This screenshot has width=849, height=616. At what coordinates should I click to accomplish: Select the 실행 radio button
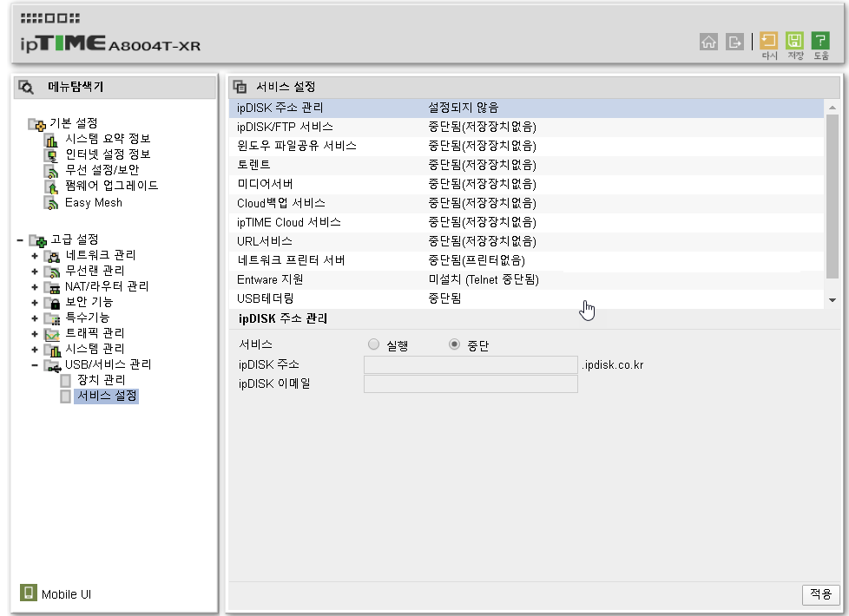(x=373, y=344)
